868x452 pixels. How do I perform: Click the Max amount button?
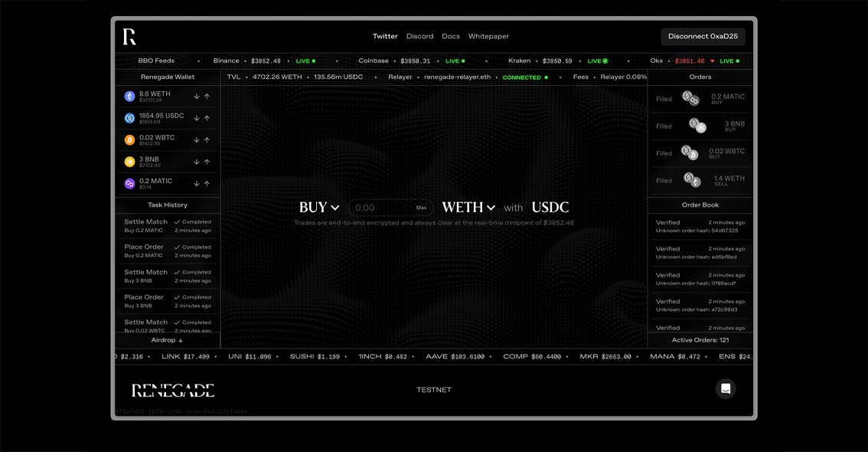coord(421,208)
